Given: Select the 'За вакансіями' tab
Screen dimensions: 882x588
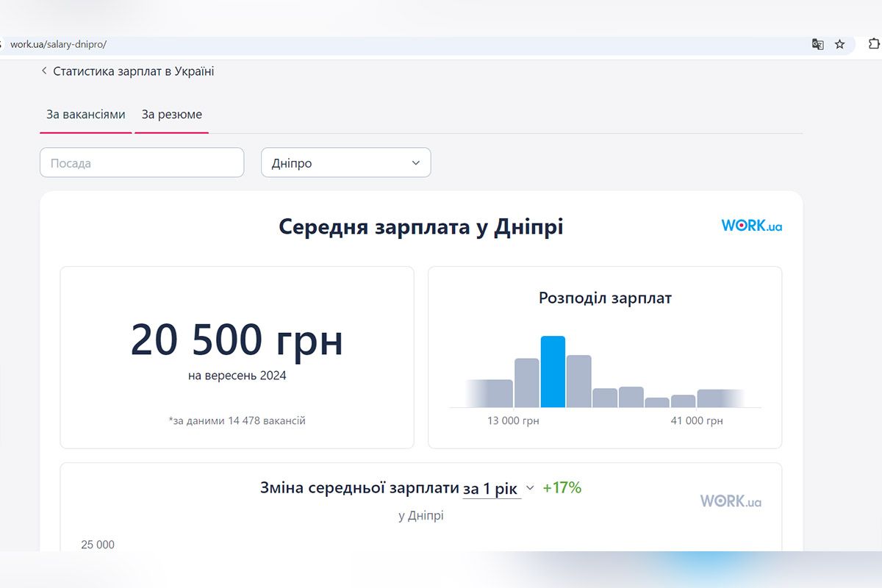Looking at the screenshot, I should (85, 115).
